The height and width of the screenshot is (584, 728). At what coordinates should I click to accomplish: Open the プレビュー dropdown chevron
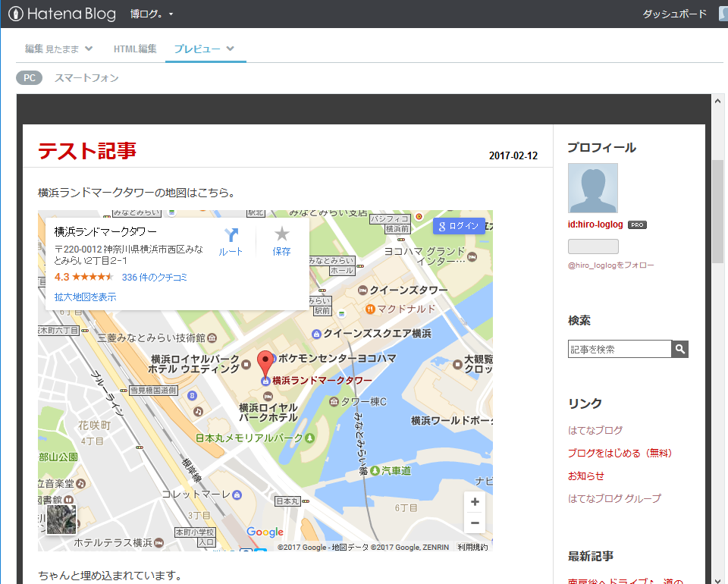[x=231, y=49]
